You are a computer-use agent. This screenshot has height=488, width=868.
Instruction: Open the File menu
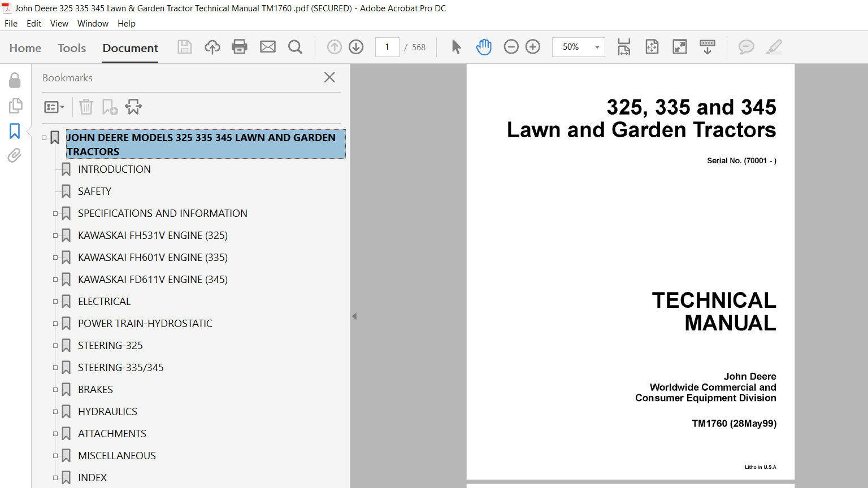click(x=11, y=24)
